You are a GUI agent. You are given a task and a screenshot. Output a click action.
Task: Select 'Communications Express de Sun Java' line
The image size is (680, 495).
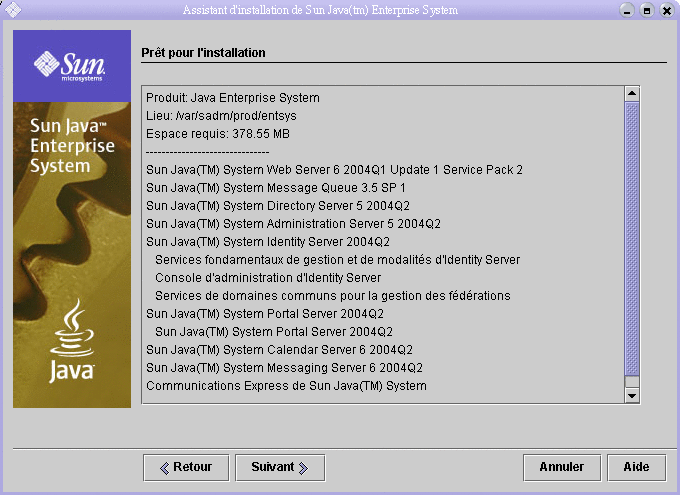286,386
